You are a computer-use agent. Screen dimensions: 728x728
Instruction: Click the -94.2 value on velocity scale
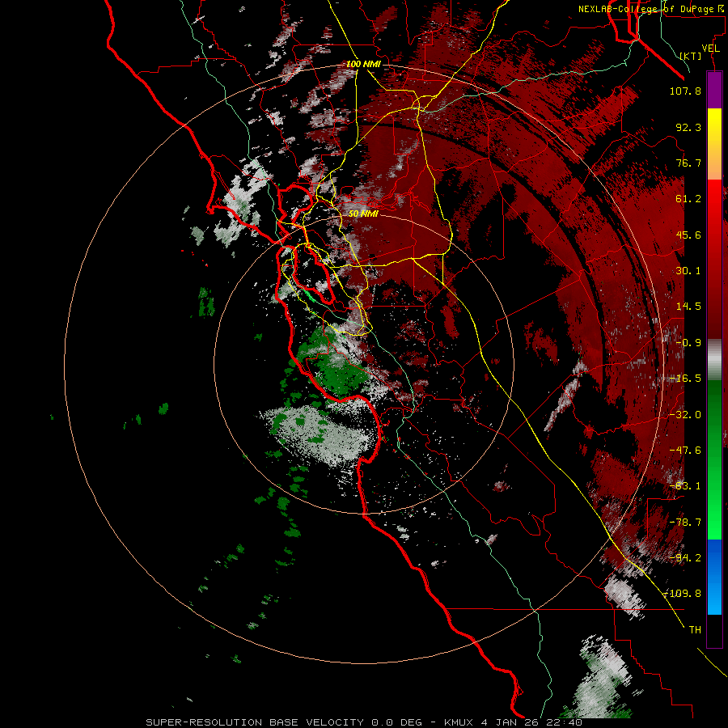[x=685, y=558]
